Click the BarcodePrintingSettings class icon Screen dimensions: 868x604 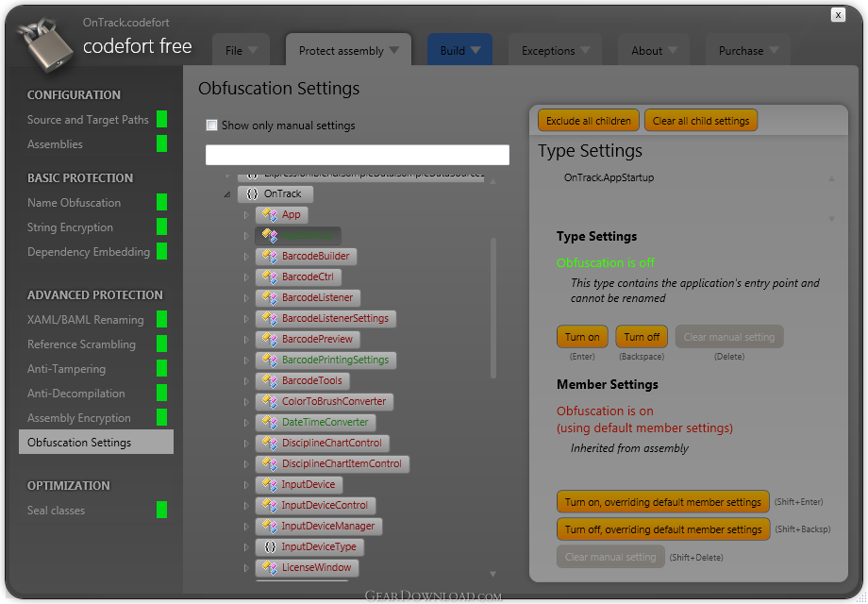[x=270, y=360]
